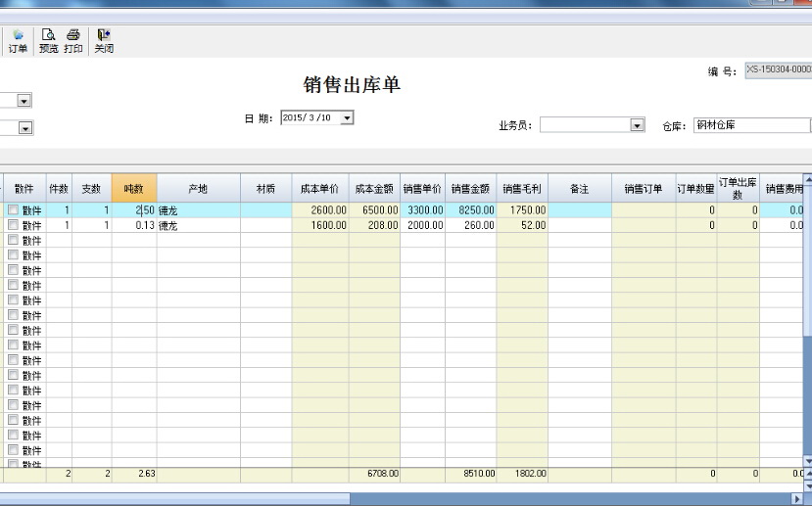The height and width of the screenshot is (506, 812).
Task: Click total tonnage 2.63
Action: click(134, 474)
